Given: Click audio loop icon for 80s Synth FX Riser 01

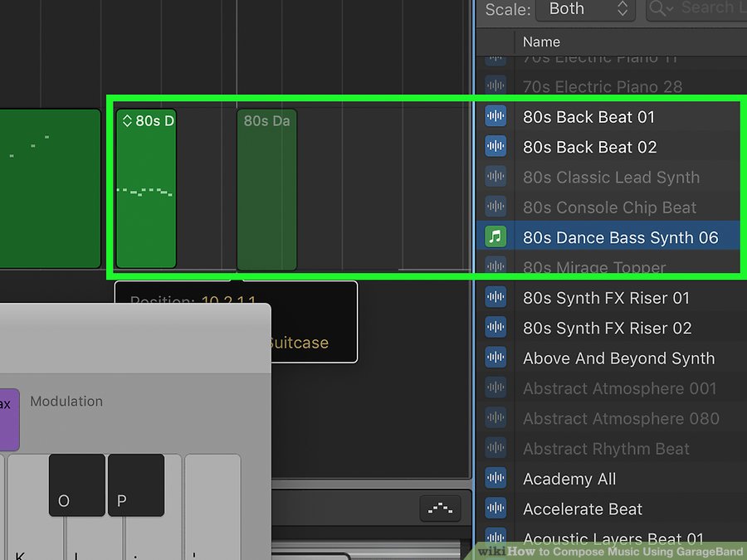Looking at the screenshot, I should [496, 297].
